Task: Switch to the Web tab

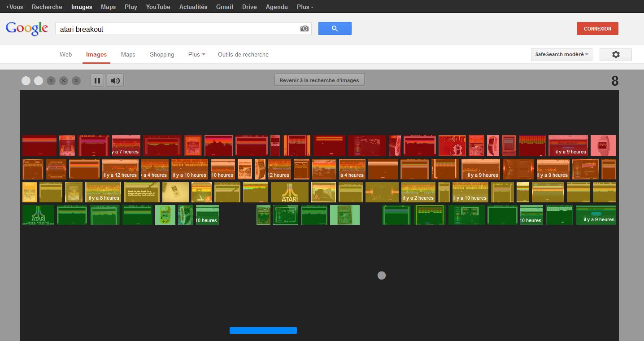Action: click(65, 54)
